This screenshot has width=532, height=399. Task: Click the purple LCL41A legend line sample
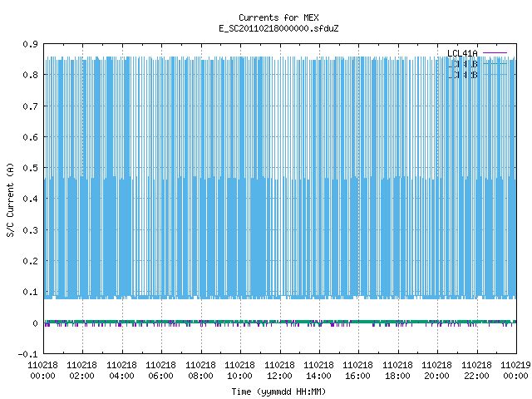pyautogui.click(x=495, y=53)
